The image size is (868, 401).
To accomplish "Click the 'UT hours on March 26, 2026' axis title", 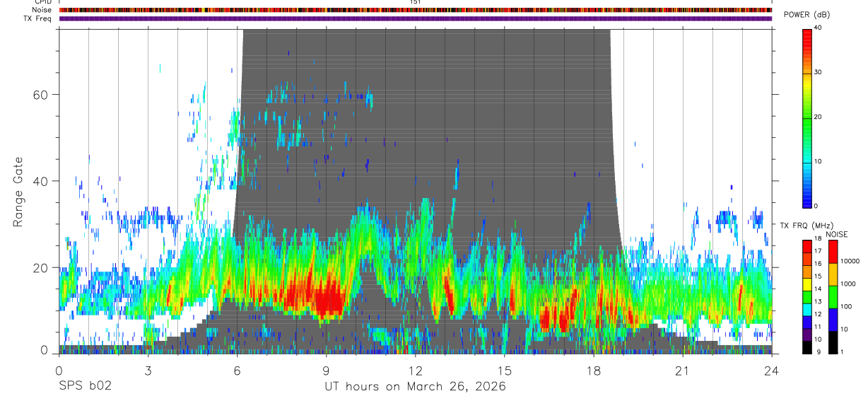I will [x=415, y=387].
